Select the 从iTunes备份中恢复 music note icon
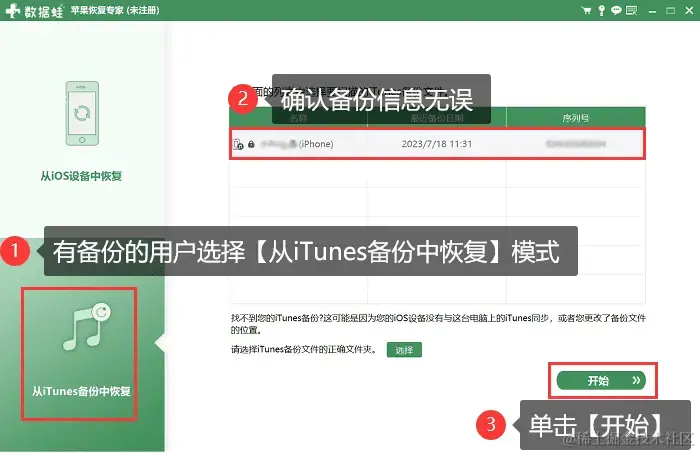Viewport: 700px width, 453px height. 87,327
